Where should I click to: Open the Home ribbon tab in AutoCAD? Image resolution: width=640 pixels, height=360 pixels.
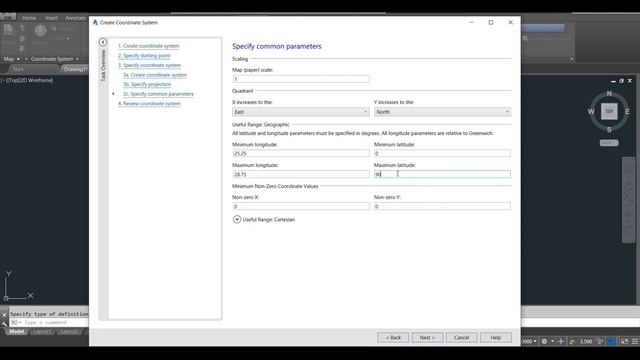29,18
